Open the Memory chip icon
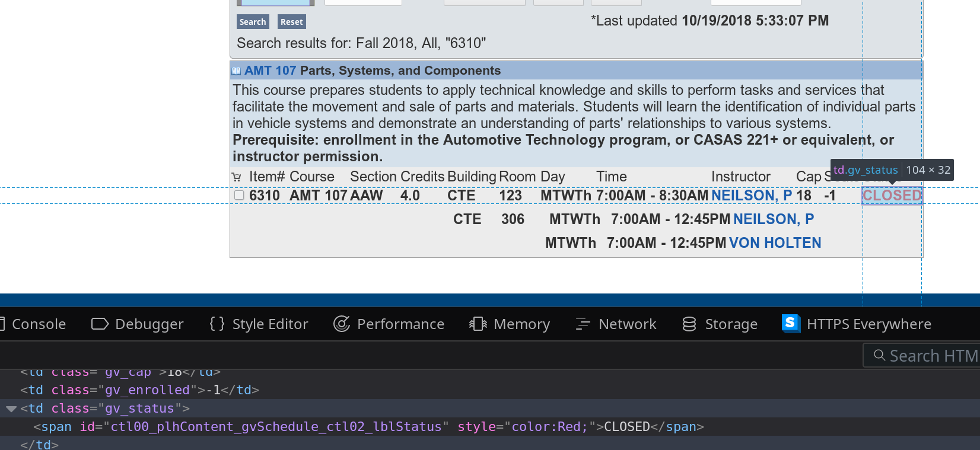 coord(478,324)
